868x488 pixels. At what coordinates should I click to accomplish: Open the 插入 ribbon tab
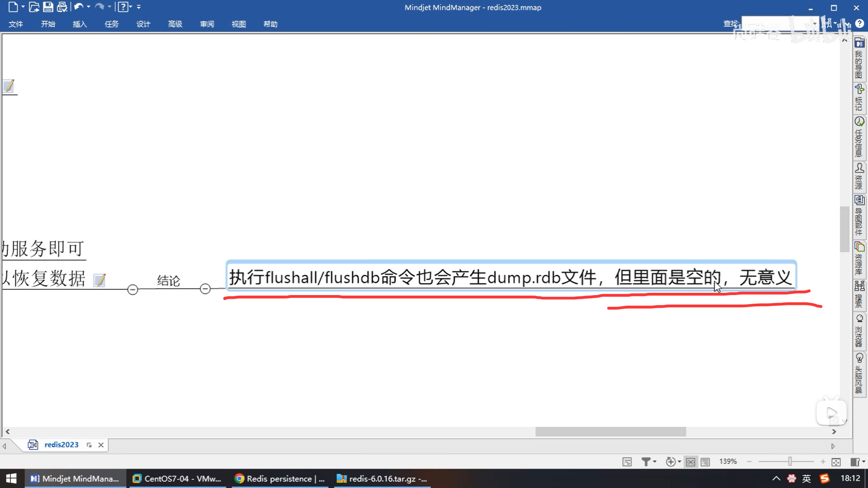click(80, 24)
